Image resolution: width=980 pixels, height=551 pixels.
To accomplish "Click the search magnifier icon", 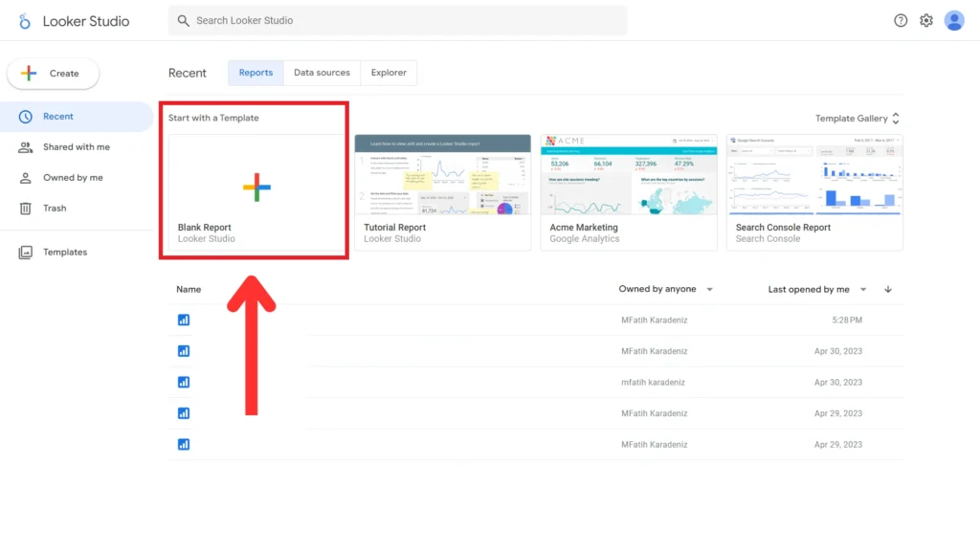I will (x=184, y=20).
